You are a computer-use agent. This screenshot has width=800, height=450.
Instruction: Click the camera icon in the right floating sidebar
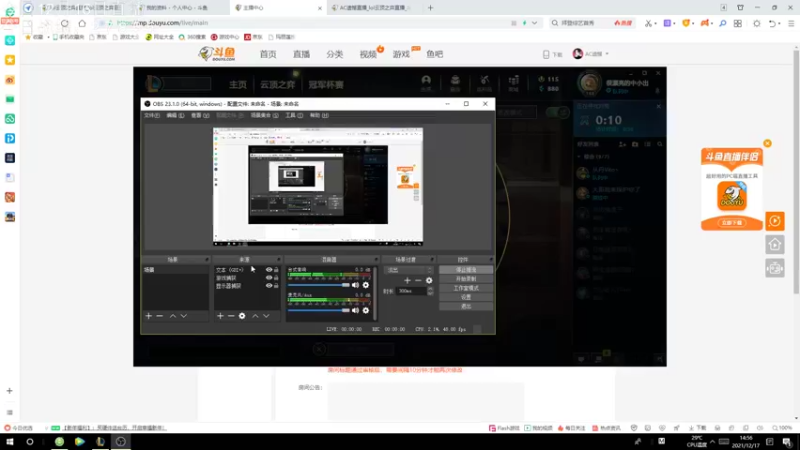(x=775, y=268)
